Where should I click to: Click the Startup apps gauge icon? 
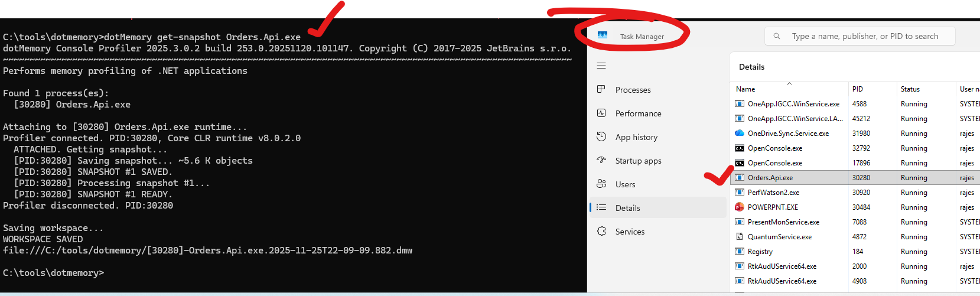(601, 160)
